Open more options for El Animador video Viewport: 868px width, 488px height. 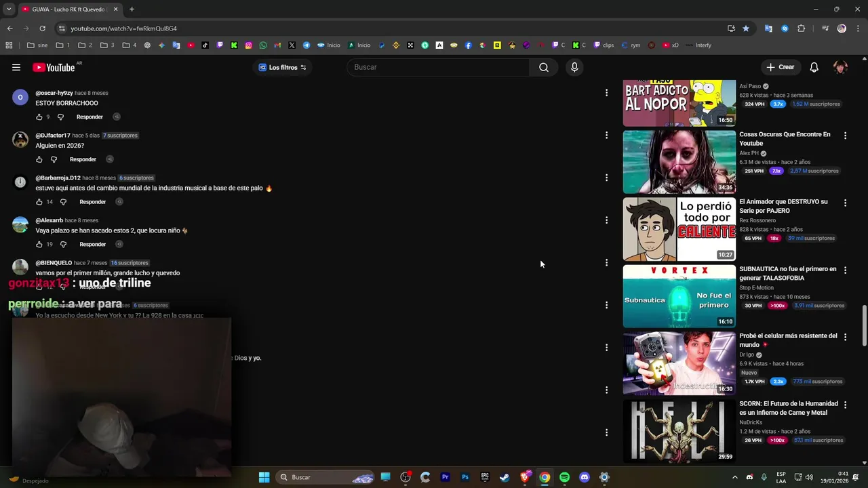pyautogui.click(x=845, y=203)
